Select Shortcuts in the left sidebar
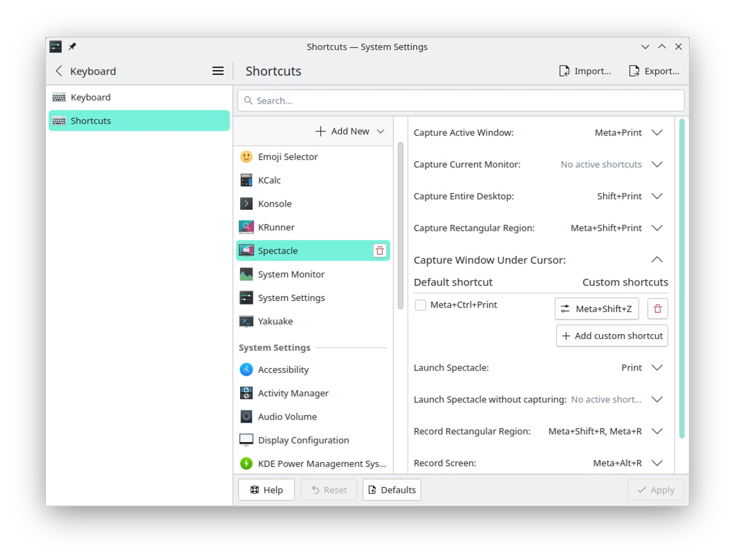This screenshot has height=560, width=735. pyautogui.click(x=139, y=121)
